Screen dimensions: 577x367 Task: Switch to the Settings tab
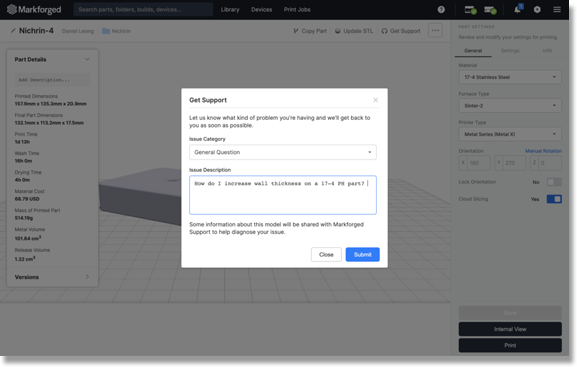[510, 51]
